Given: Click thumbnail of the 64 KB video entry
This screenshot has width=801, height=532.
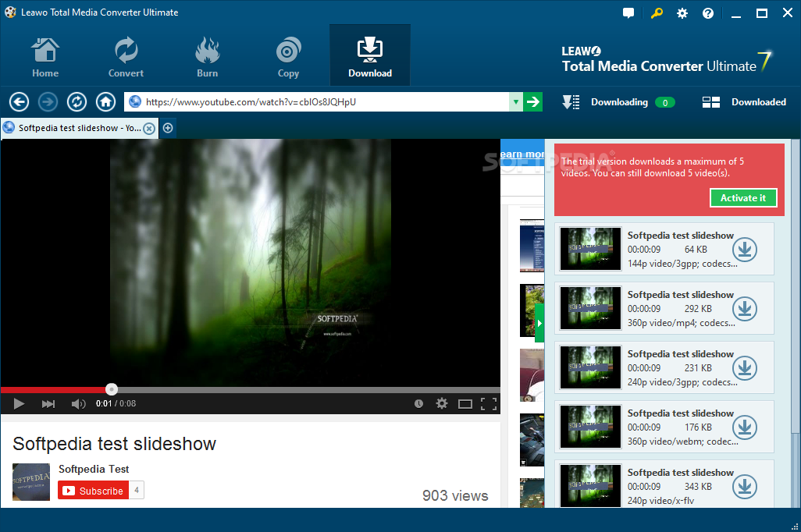Looking at the screenshot, I should tap(590, 249).
